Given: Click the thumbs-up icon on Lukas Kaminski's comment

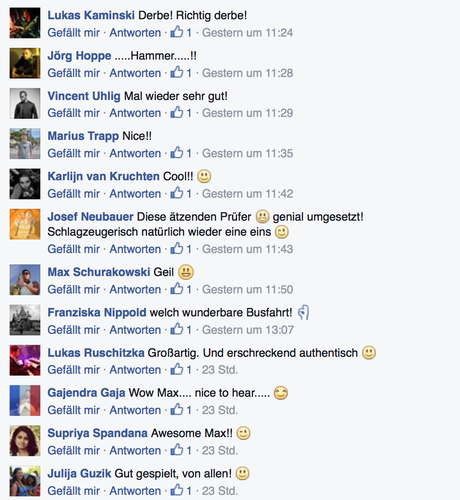Looking at the screenshot, I should (x=177, y=32).
